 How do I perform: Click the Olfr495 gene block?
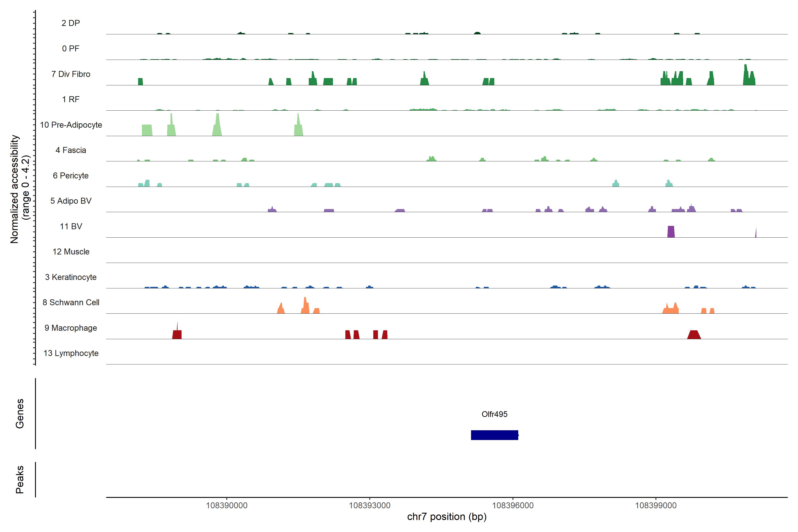(494, 435)
